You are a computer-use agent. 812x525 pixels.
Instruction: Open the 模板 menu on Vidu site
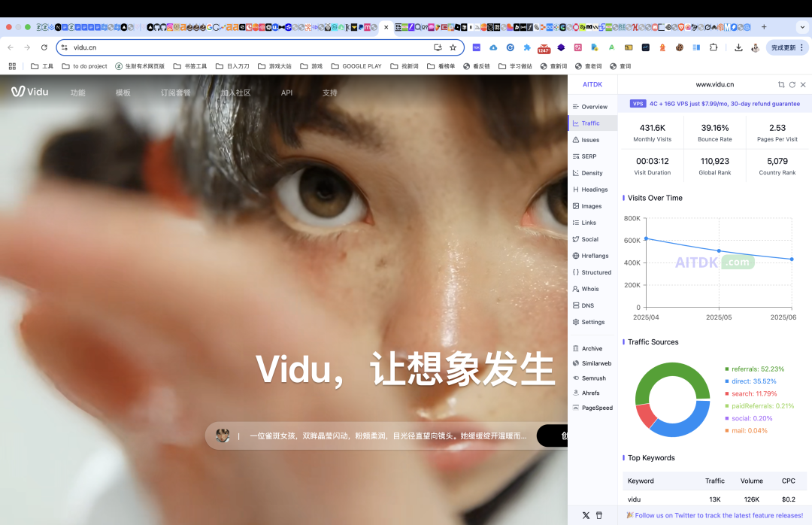point(123,93)
